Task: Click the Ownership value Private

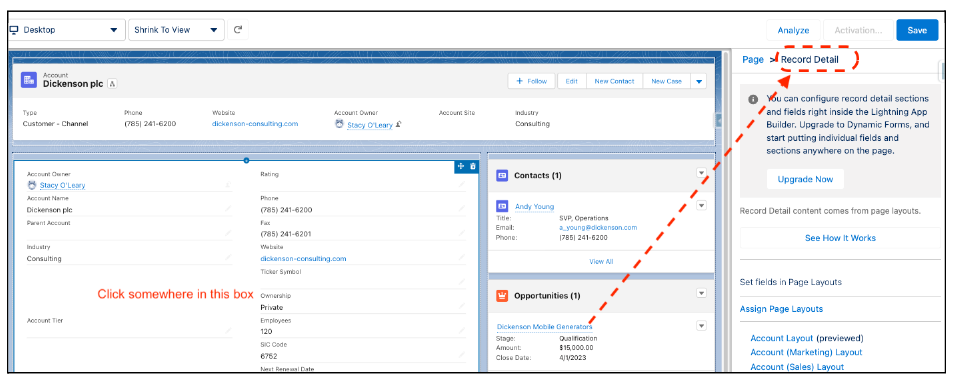Action: pos(271,307)
